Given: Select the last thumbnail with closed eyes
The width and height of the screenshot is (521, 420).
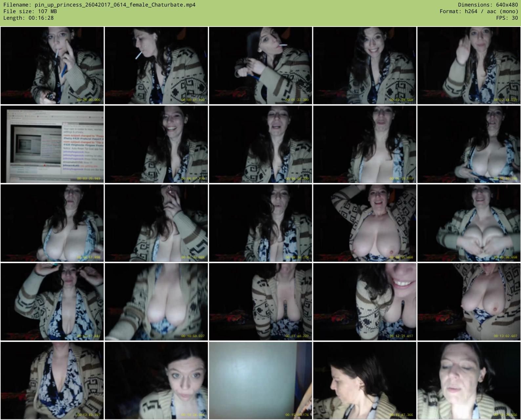Looking at the screenshot, I should pyautogui.click(x=469, y=381).
